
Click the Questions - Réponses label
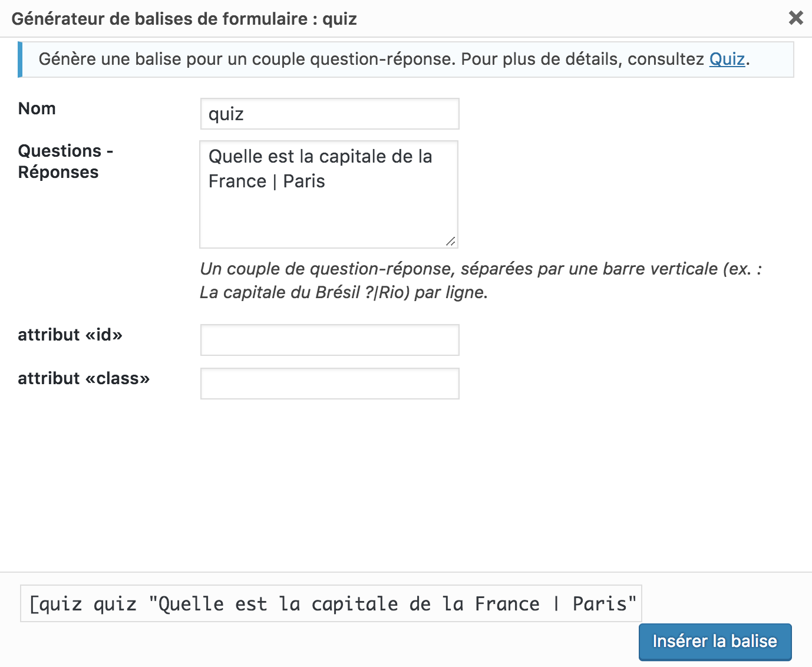pos(59,161)
